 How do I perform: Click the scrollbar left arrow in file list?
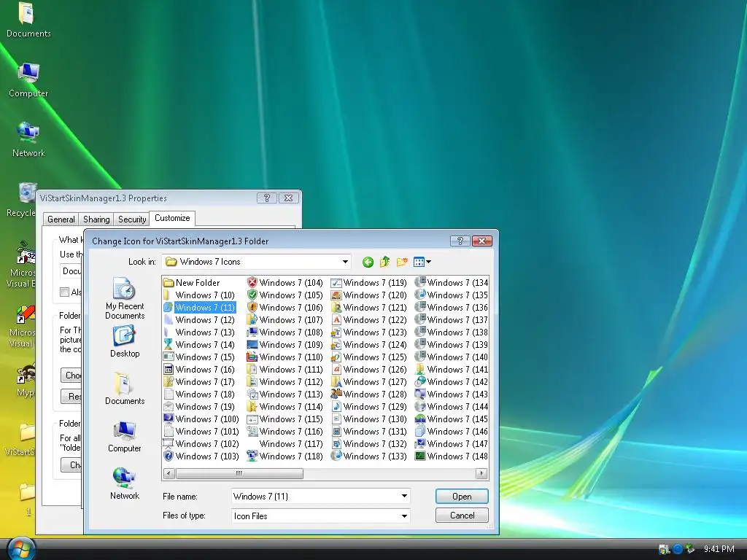169,473
